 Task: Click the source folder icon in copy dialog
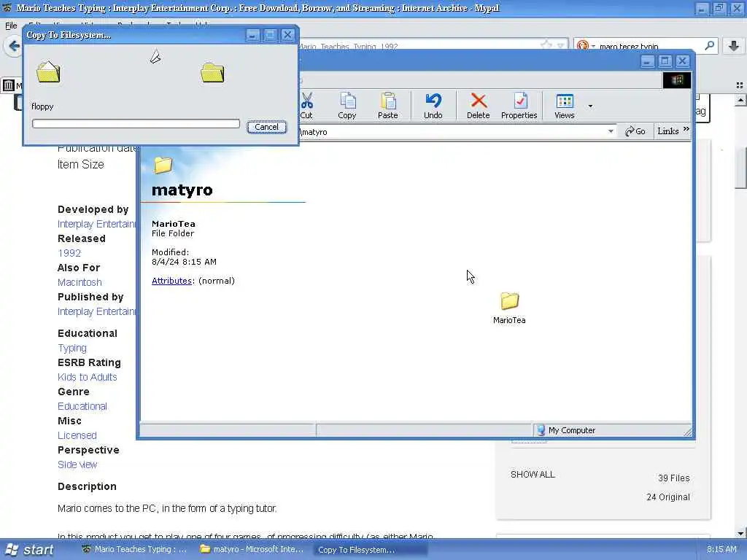(x=48, y=72)
